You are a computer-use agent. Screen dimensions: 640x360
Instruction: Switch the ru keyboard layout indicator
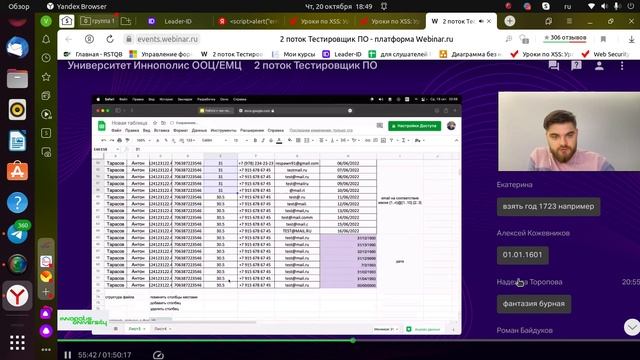click(567, 6)
